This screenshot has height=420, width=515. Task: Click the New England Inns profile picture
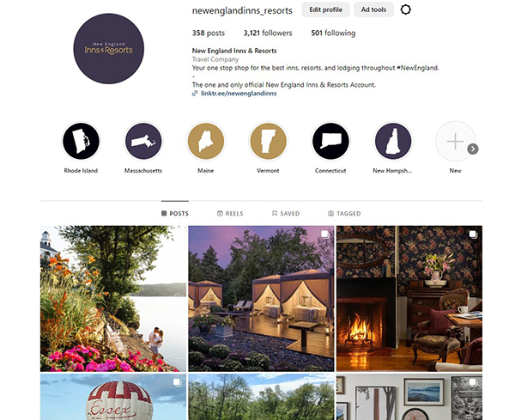click(x=109, y=49)
